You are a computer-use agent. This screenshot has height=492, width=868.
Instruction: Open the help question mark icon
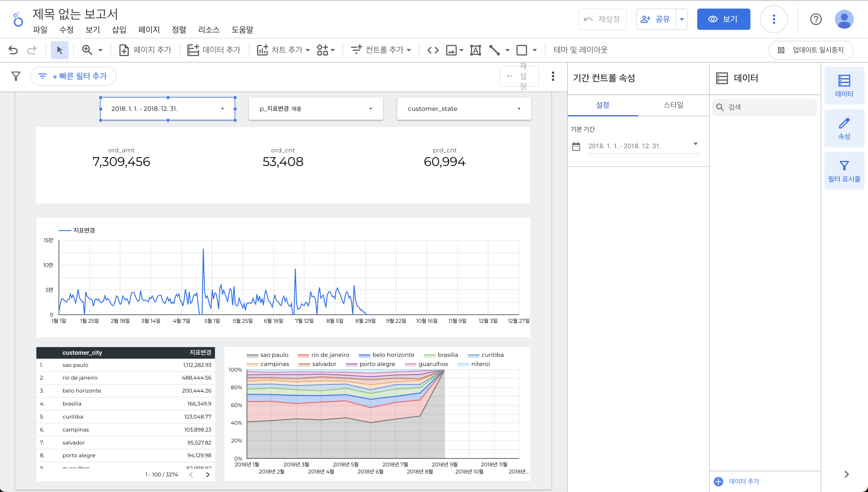(816, 19)
